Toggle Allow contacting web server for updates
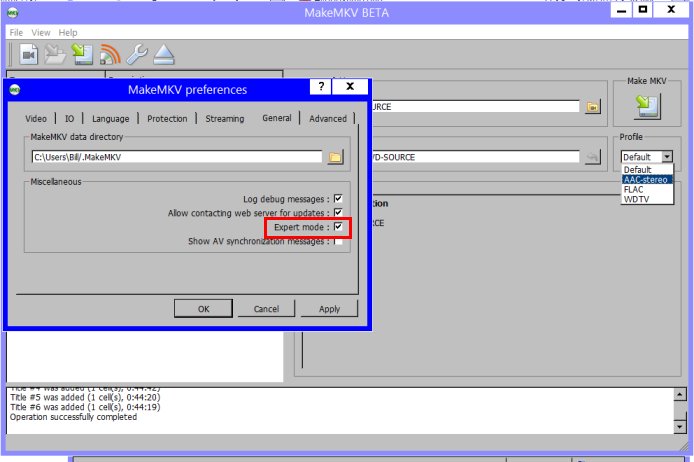The height and width of the screenshot is (462, 694). tap(338, 213)
